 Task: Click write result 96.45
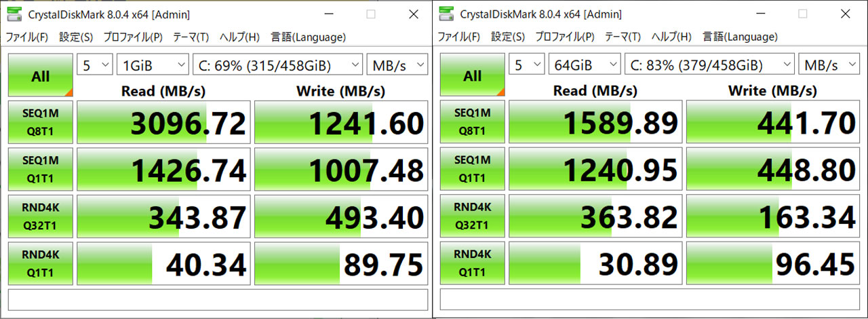click(773, 264)
